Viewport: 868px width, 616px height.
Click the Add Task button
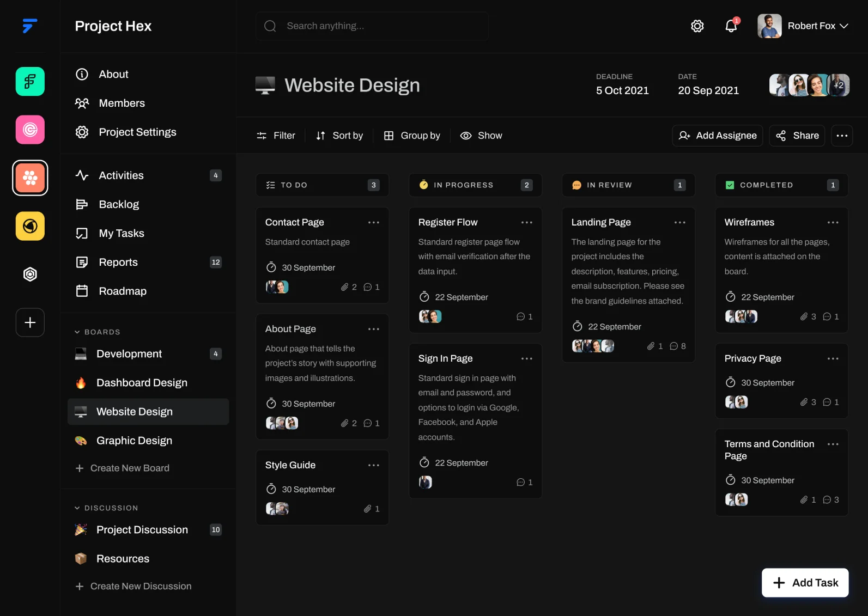pos(805,583)
